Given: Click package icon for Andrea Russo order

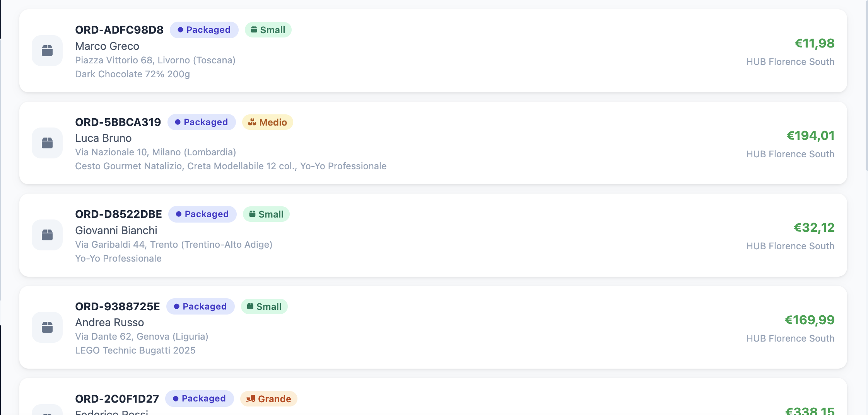Looking at the screenshot, I should point(47,327).
